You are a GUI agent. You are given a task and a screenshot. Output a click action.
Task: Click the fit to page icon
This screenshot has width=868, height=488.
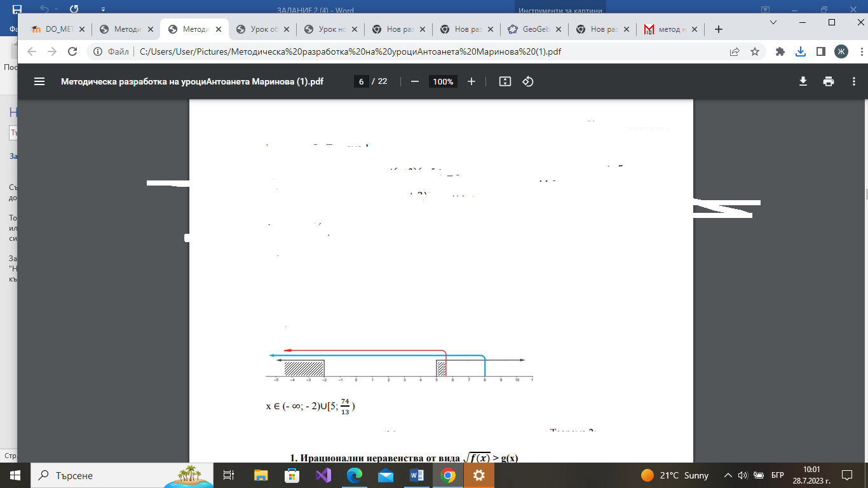(x=505, y=81)
